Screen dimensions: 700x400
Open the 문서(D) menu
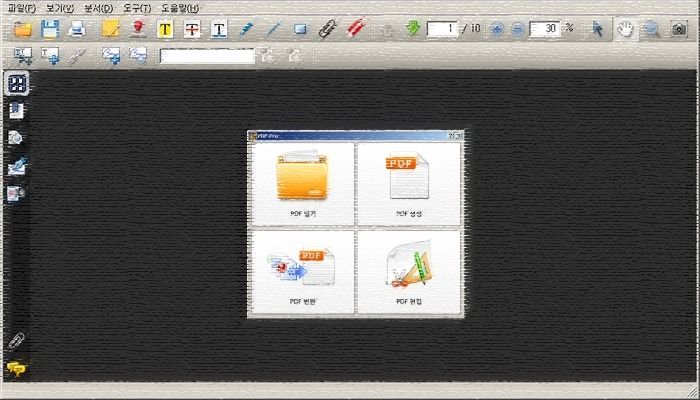click(x=99, y=8)
